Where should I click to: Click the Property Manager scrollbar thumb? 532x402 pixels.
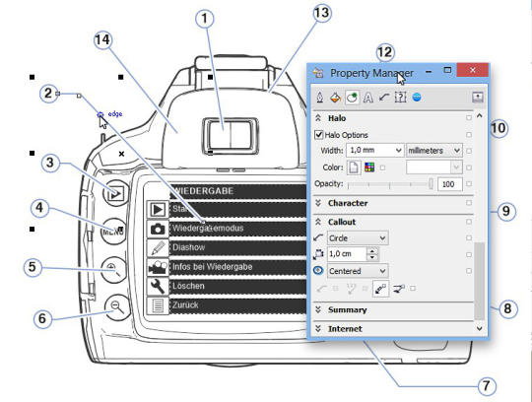coord(480,281)
